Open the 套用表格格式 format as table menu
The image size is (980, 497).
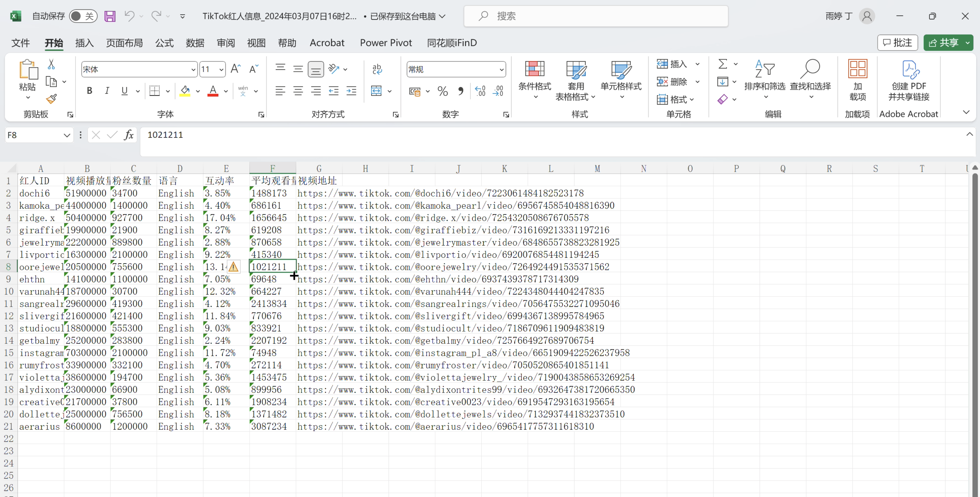tap(576, 81)
